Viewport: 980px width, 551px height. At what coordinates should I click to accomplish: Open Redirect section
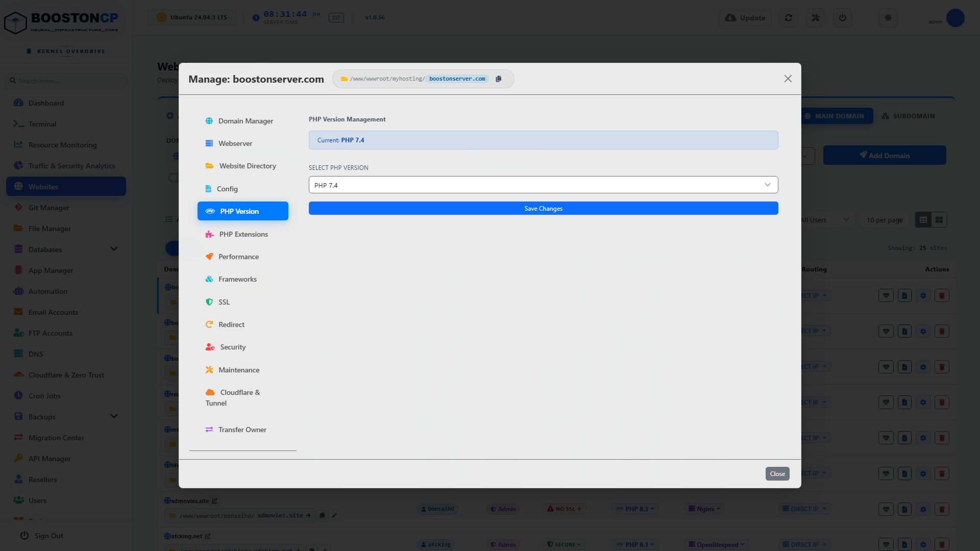coord(243,324)
